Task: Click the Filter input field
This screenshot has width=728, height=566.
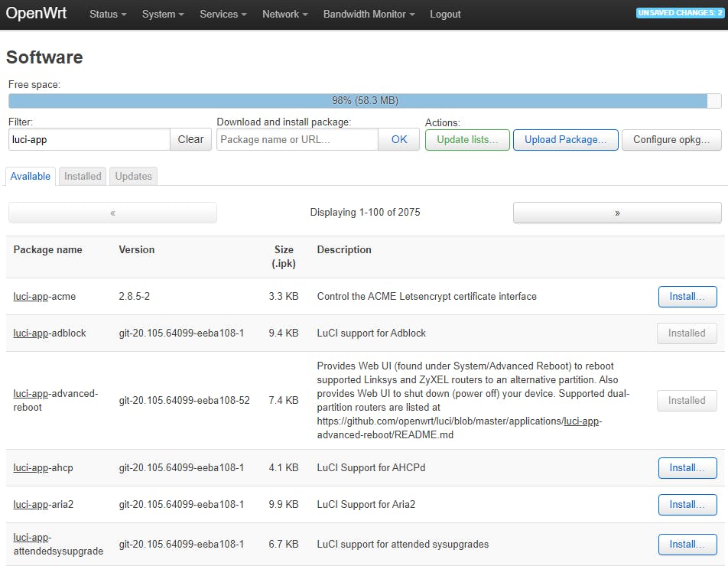Action: point(89,139)
